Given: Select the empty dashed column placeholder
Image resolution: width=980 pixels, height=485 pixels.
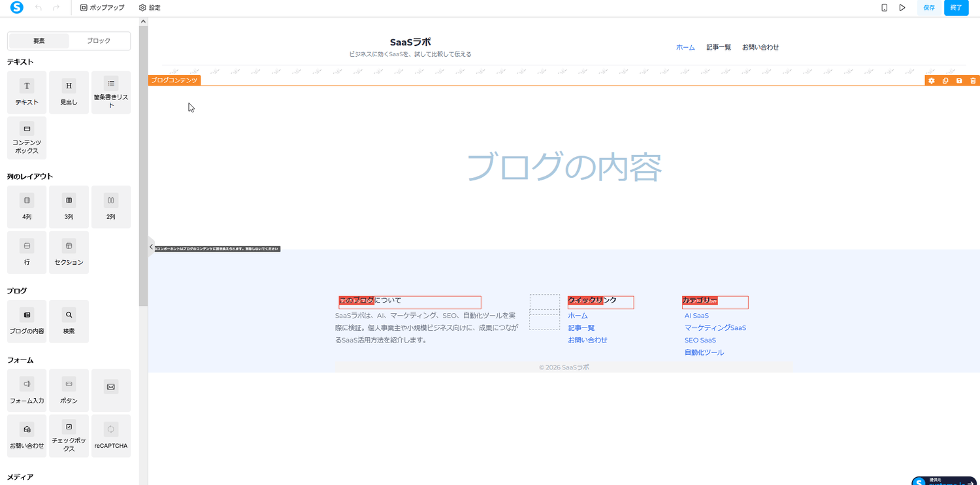Looking at the screenshot, I should (x=545, y=312).
